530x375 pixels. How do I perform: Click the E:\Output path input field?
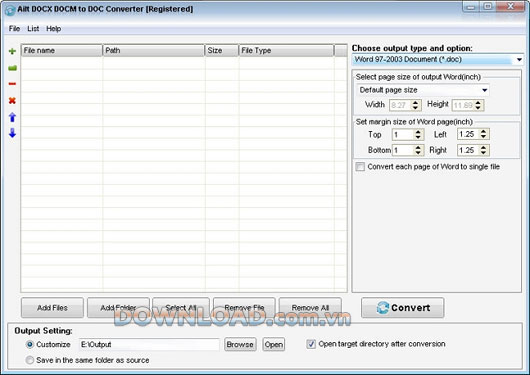click(149, 345)
